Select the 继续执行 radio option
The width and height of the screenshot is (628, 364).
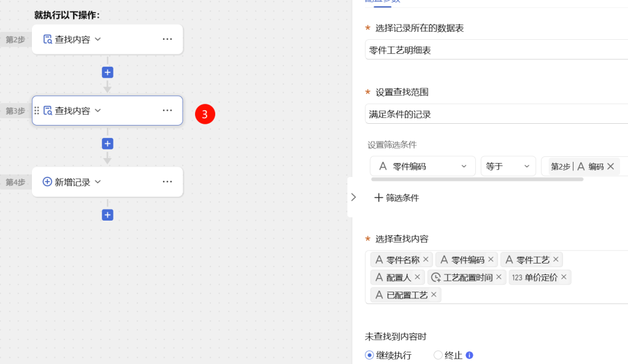click(x=369, y=355)
